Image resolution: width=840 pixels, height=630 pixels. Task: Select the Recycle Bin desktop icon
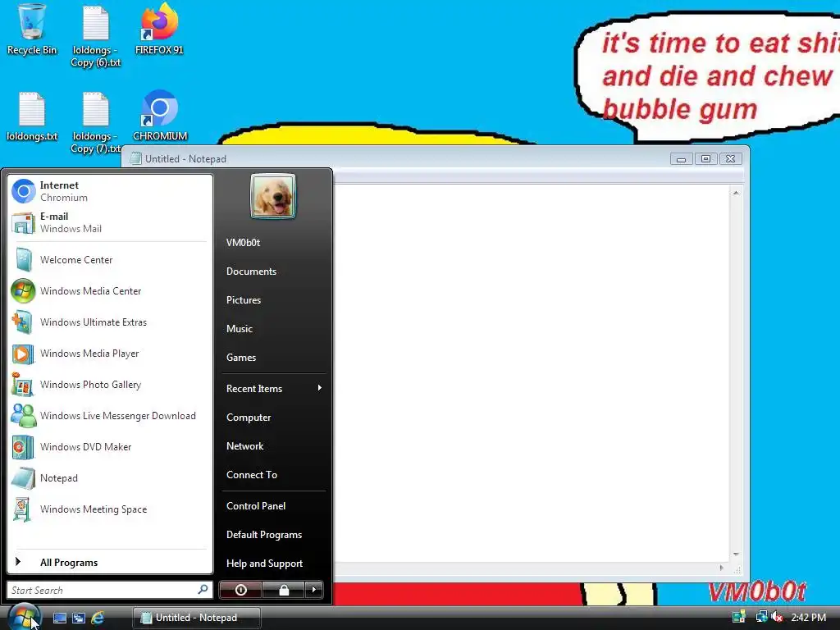[32, 30]
